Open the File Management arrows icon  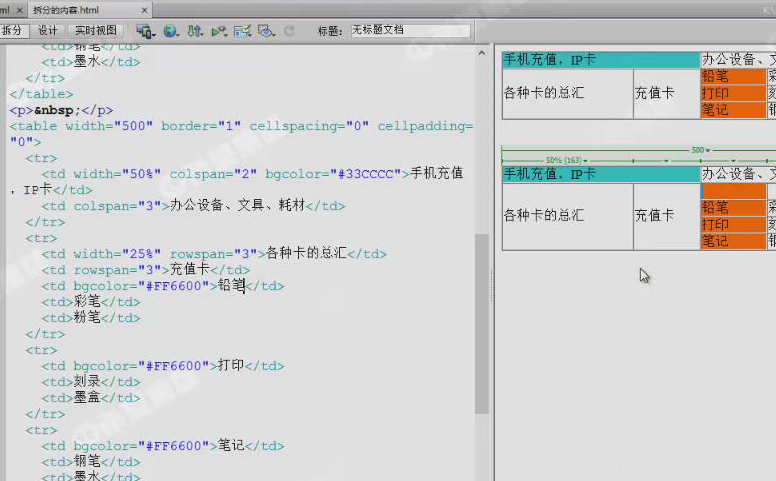coord(194,31)
